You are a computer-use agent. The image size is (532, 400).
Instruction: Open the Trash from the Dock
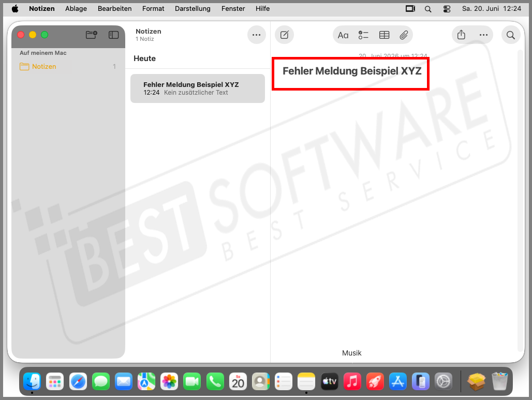[x=499, y=381]
